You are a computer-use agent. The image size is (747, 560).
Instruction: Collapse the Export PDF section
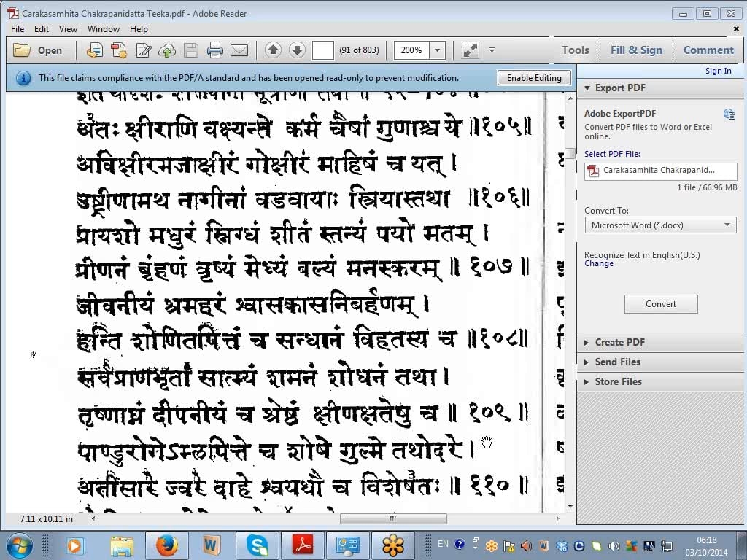(x=619, y=87)
